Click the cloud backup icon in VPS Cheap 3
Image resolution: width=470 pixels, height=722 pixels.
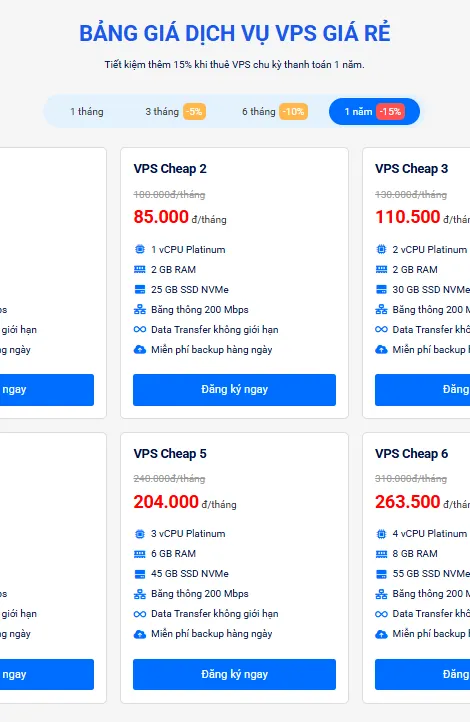381,349
